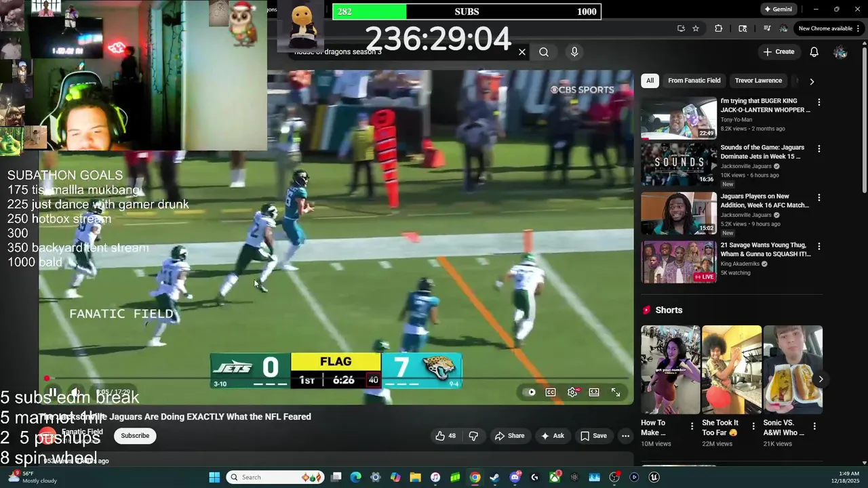The width and height of the screenshot is (868, 488).
Task: Open options for Sonic VS. A&W short
Action: [814, 426]
